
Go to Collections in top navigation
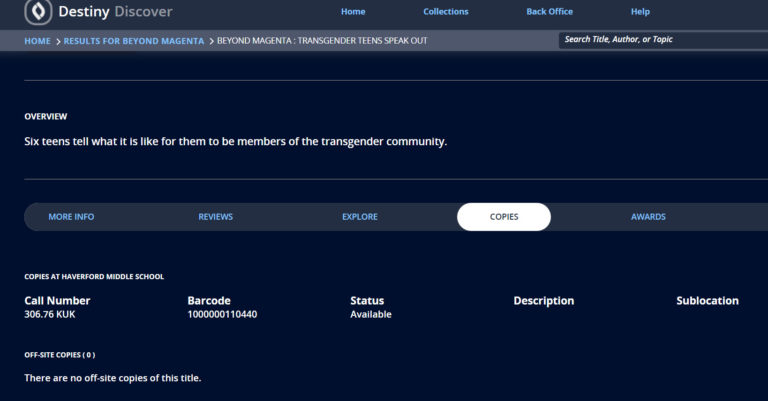coord(446,12)
